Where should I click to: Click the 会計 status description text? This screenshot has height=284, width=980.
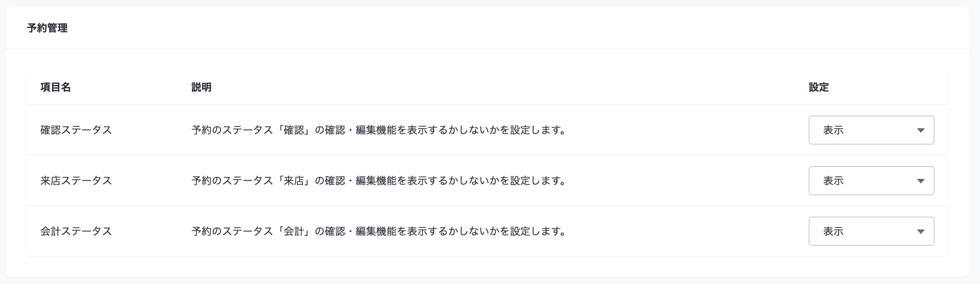coord(379,231)
